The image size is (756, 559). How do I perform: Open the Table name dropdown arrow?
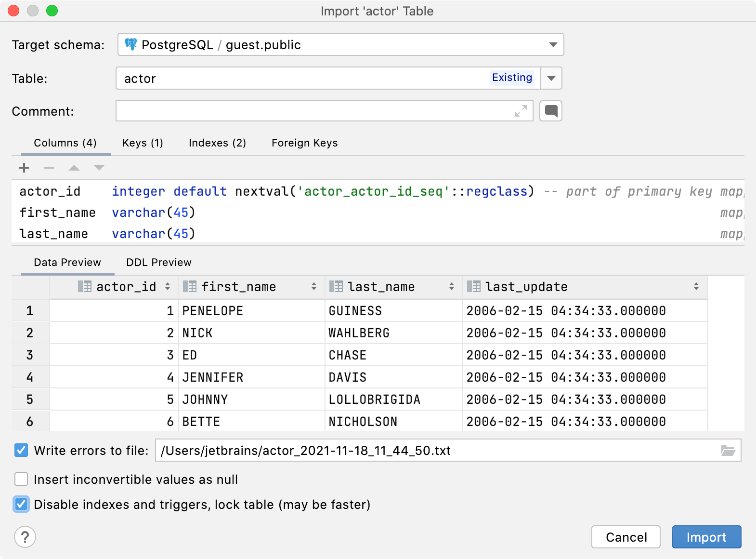pos(552,78)
